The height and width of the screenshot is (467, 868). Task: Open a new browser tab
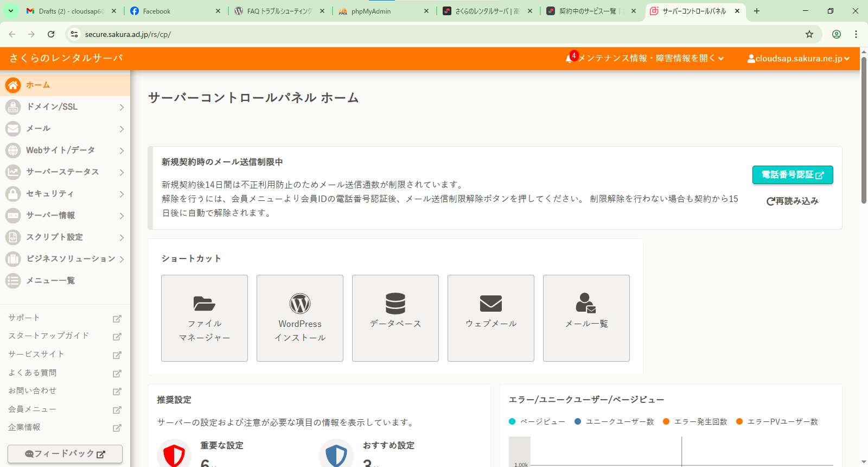pyautogui.click(x=757, y=11)
